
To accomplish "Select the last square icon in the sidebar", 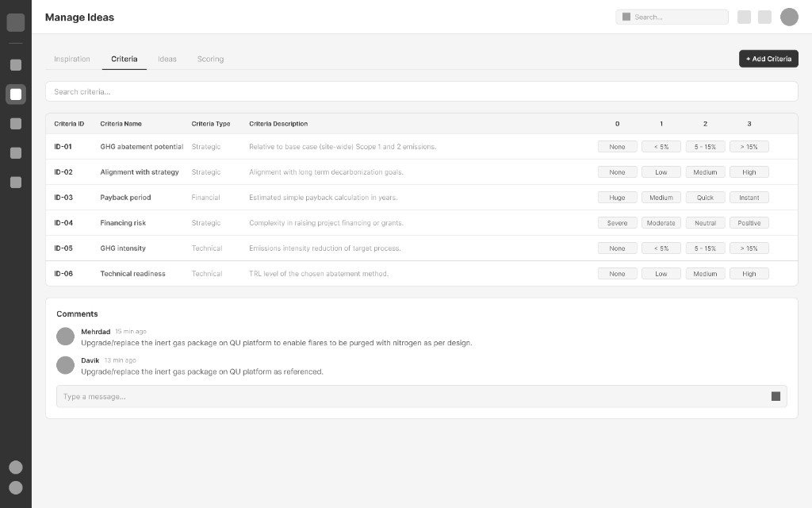I will click(x=16, y=183).
